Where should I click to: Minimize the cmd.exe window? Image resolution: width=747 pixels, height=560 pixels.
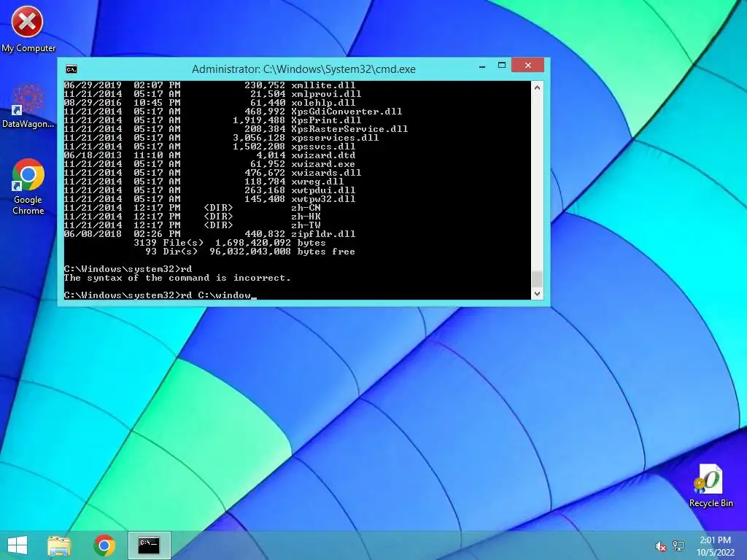pyautogui.click(x=482, y=66)
